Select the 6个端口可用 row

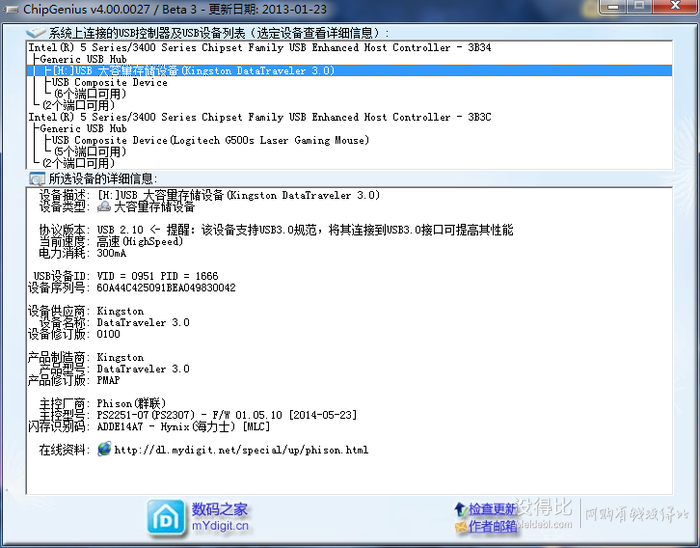tap(90, 94)
